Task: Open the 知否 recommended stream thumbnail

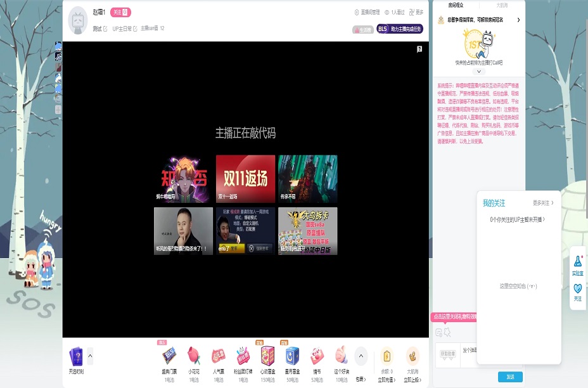Action: (x=183, y=179)
